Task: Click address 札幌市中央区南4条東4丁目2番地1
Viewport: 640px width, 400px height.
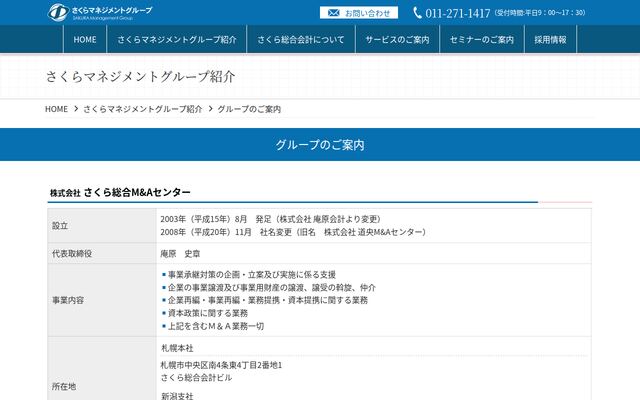Action: coord(221,365)
